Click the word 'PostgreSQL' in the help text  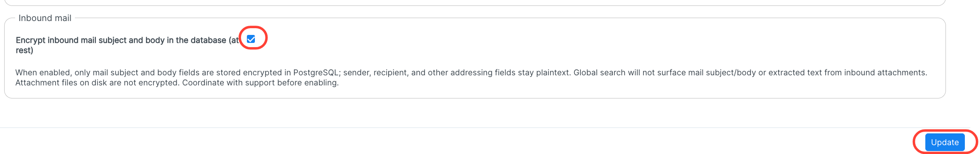coord(316,72)
